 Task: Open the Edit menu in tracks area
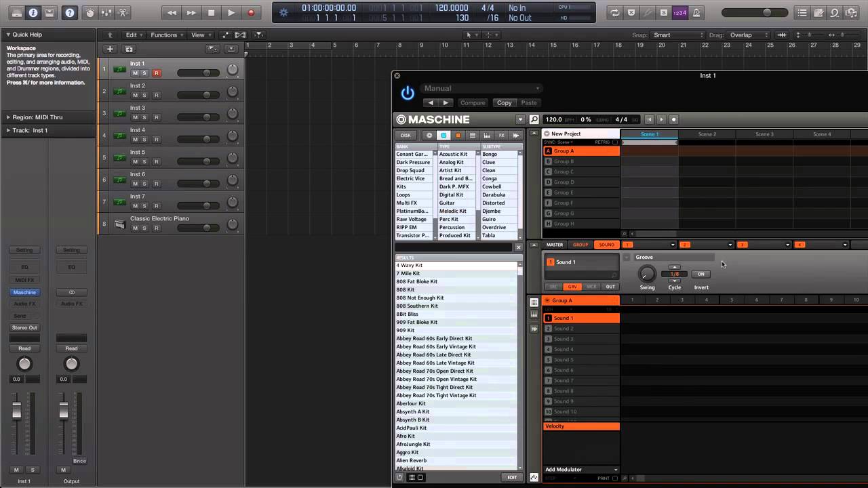pyautogui.click(x=134, y=35)
